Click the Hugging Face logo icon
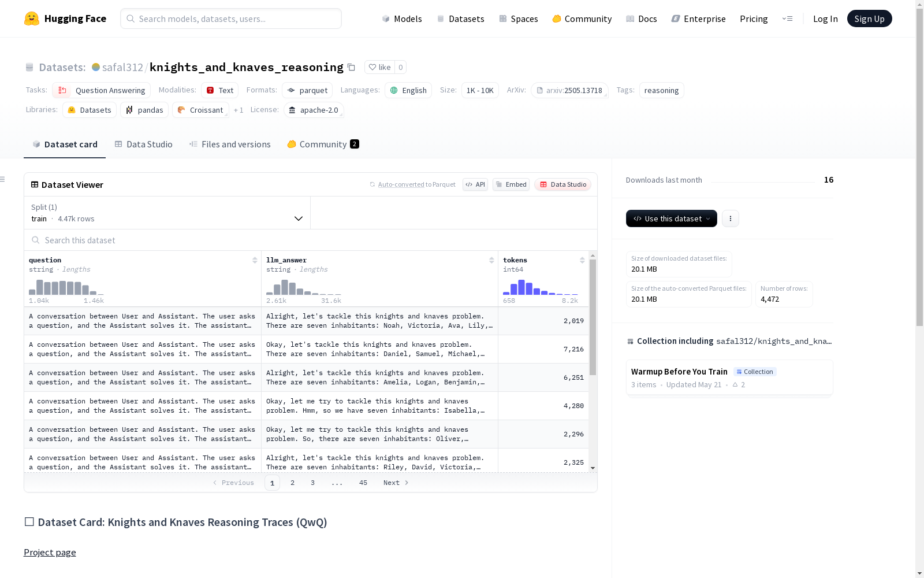Viewport: 924px width, 578px height. (32, 18)
